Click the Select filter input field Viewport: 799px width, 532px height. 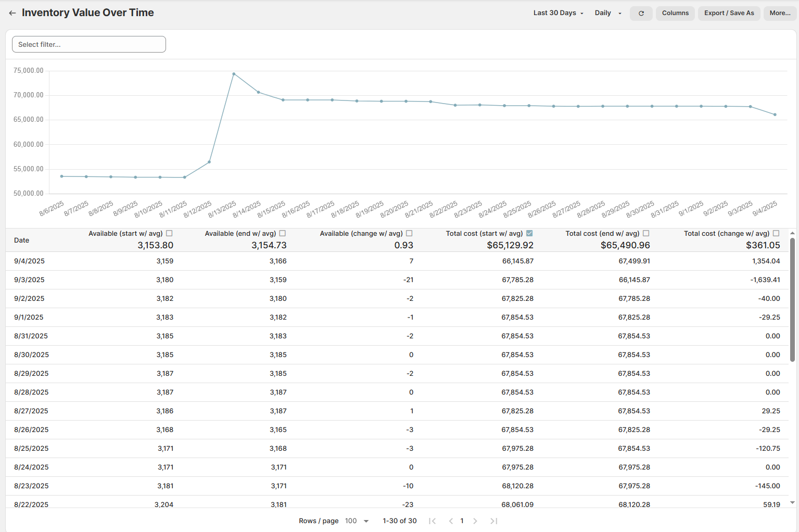coord(89,44)
